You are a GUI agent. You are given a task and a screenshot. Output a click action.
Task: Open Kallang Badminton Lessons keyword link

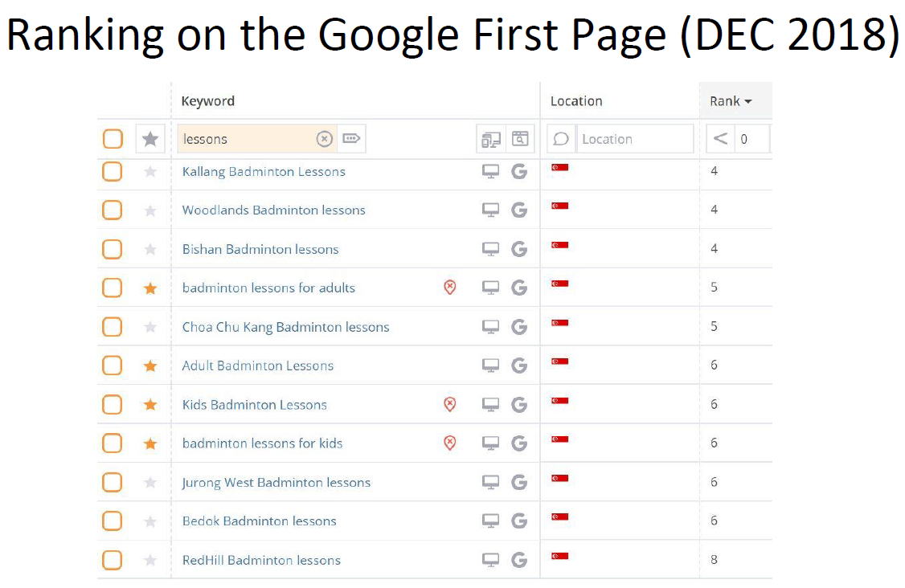(264, 172)
